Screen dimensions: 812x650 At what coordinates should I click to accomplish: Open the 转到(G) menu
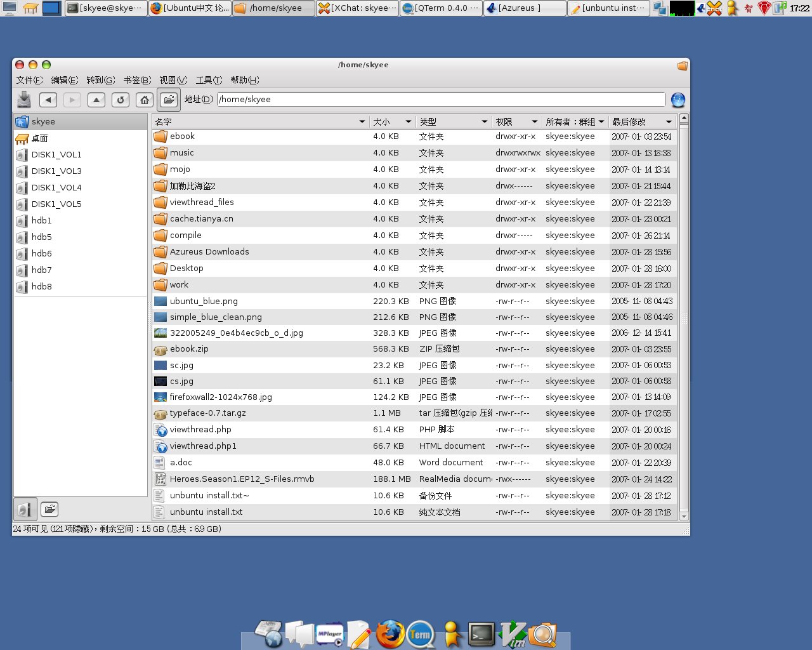[x=101, y=80]
